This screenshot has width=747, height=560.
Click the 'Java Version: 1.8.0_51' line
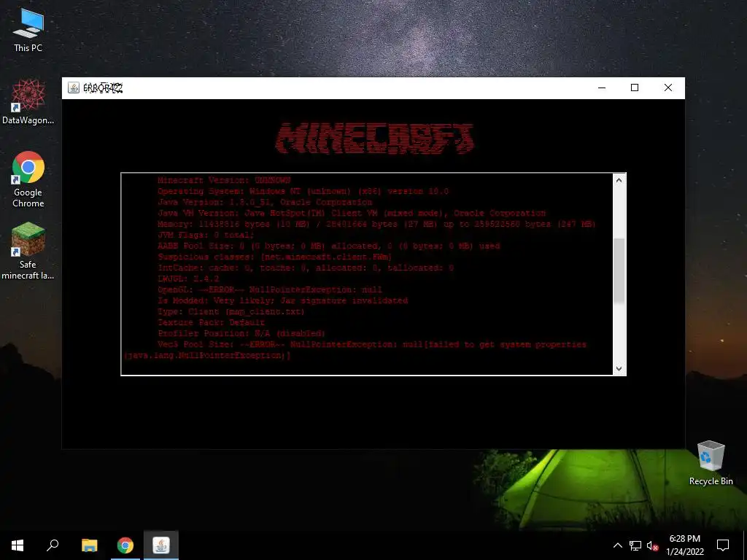coord(265,203)
